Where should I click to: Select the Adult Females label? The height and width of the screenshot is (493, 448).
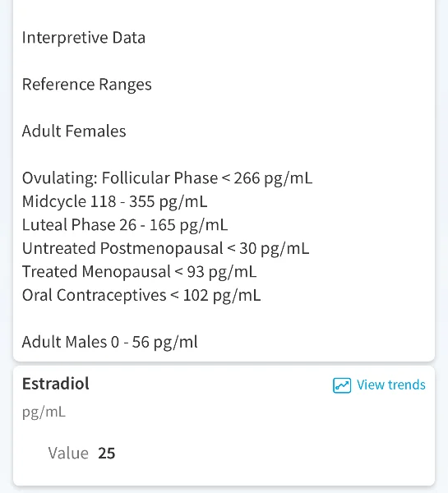[74, 131]
